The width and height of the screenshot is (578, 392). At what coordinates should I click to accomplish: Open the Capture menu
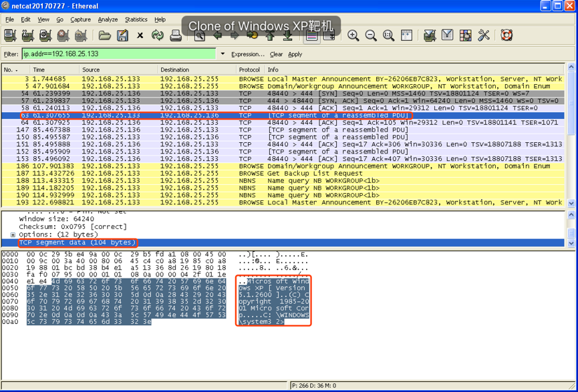click(x=80, y=19)
